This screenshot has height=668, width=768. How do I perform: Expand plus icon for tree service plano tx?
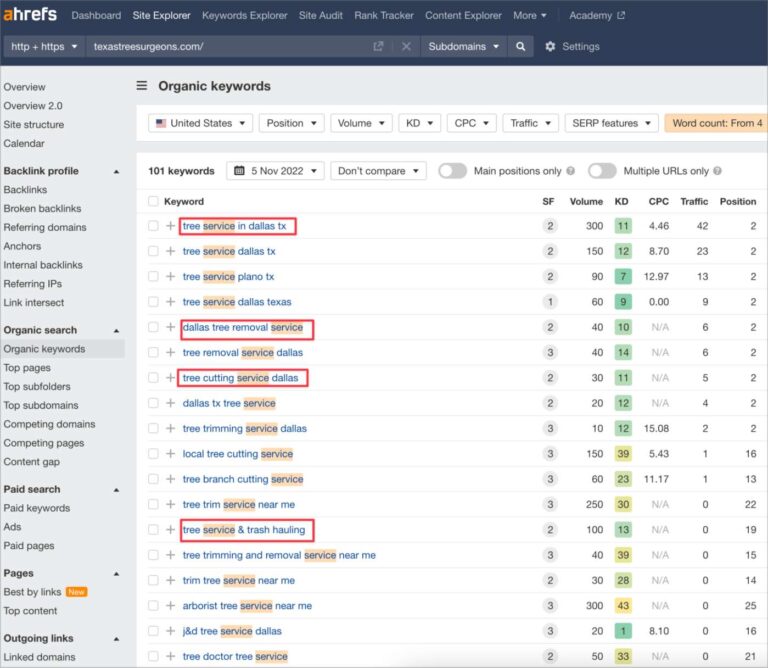tap(170, 277)
